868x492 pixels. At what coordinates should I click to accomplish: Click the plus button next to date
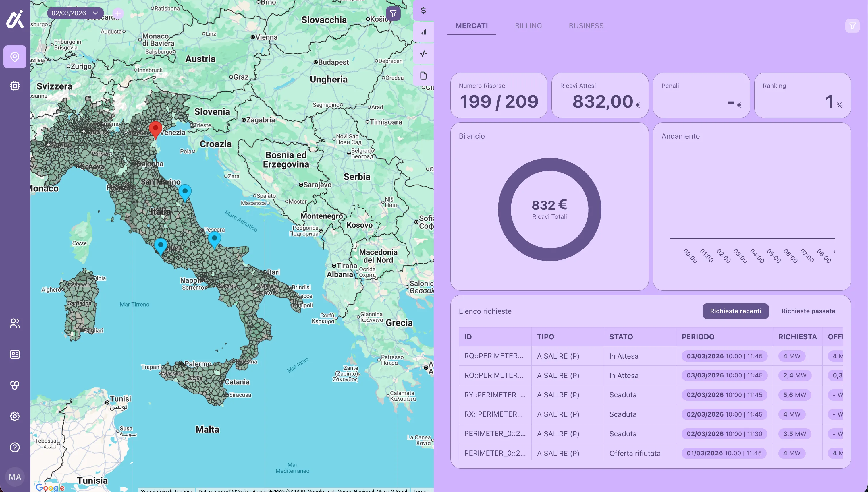click(x=118, y=13)
